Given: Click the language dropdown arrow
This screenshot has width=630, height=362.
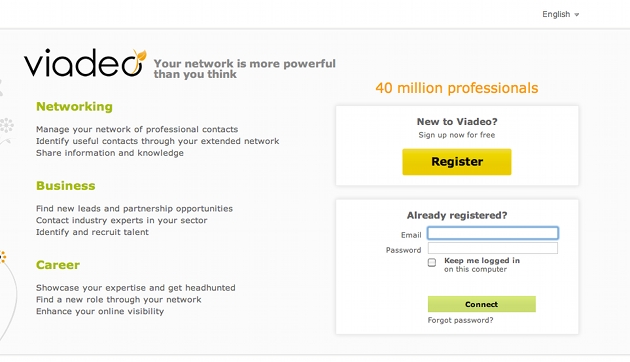Looking at the screenshot, I should [577, 14].
